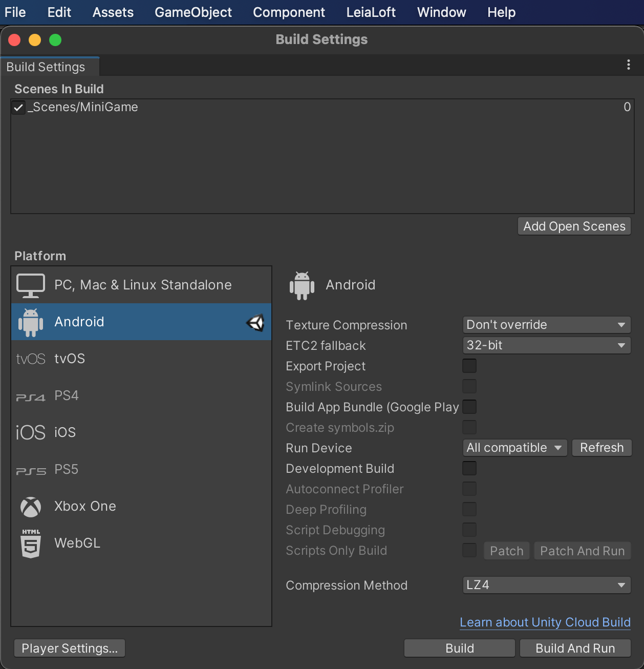Click the Unity logo beside Android platform

[x=255, y=322]
